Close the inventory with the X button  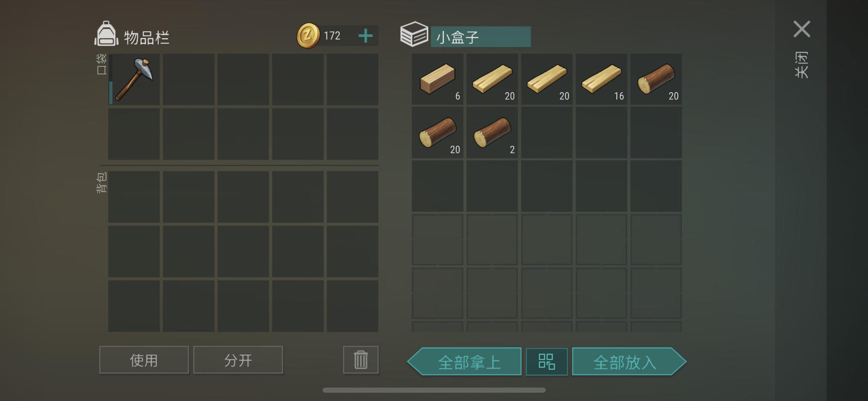click(x=802, y=29)
